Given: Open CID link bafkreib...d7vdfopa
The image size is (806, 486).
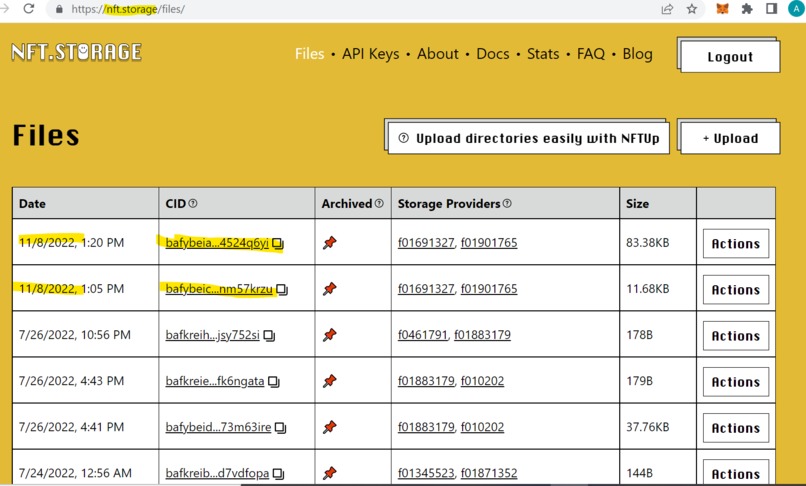Looking at the screenshot, I should (217, 473).
